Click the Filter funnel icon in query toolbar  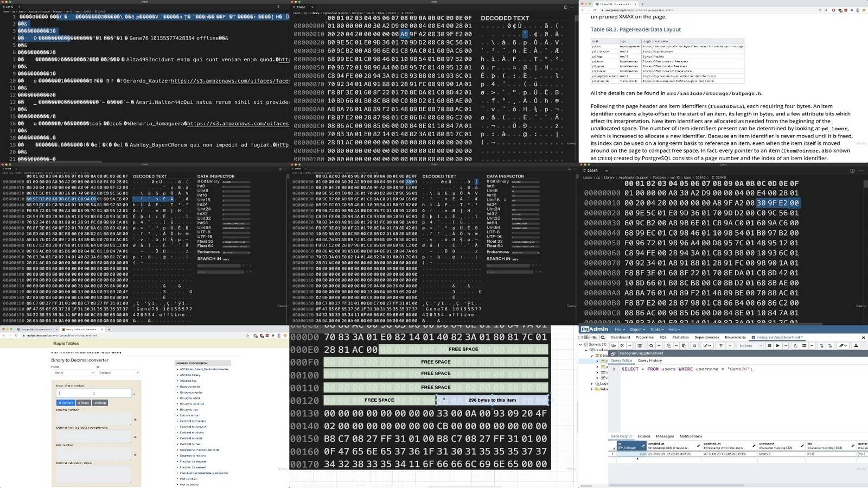click(721, 345)
